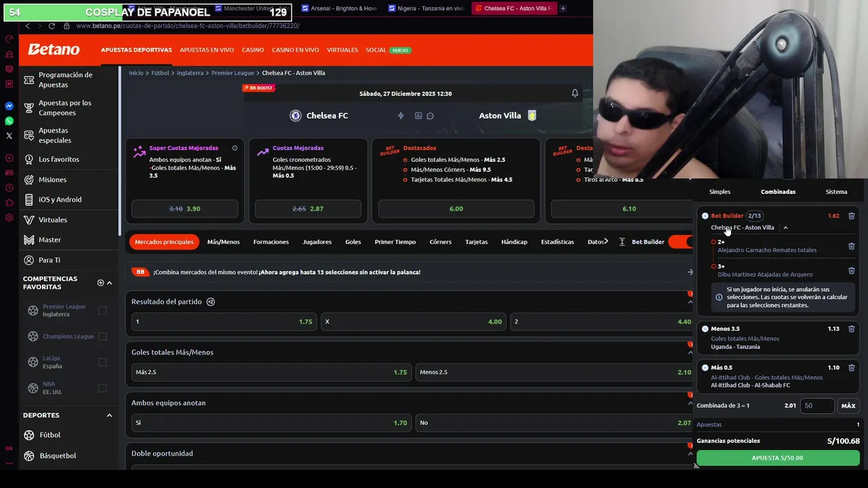Collapse Resultado del partido market
This screenshot has height=488, width=868.
[690, 302]
